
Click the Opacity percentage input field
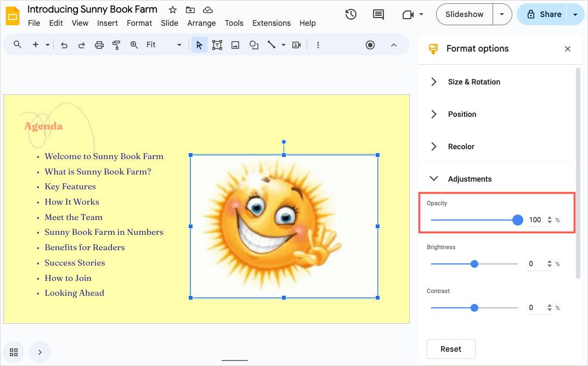pyautogui.click(x=535, y=220)
